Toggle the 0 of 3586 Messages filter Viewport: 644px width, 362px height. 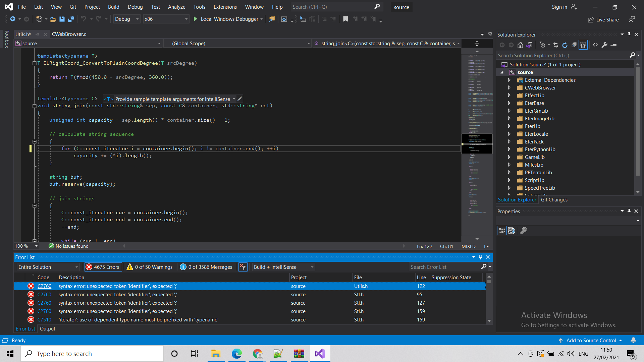pyautogui.click(x=206, y=267)
